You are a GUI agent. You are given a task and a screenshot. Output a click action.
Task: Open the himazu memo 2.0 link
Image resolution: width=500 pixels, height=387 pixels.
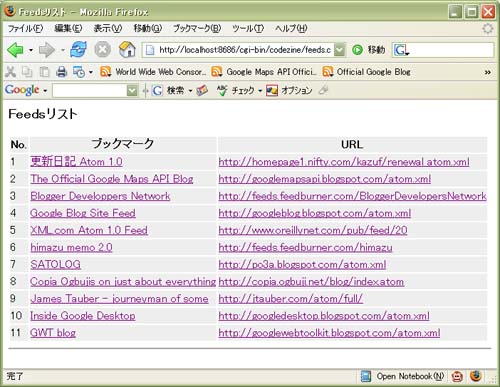(71, 247)
